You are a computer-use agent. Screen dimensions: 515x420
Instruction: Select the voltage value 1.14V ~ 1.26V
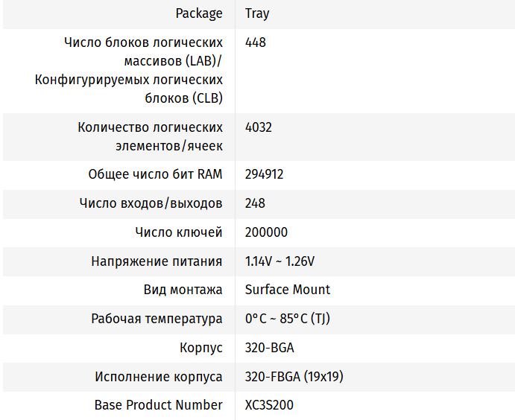click(x=279, y=261)
